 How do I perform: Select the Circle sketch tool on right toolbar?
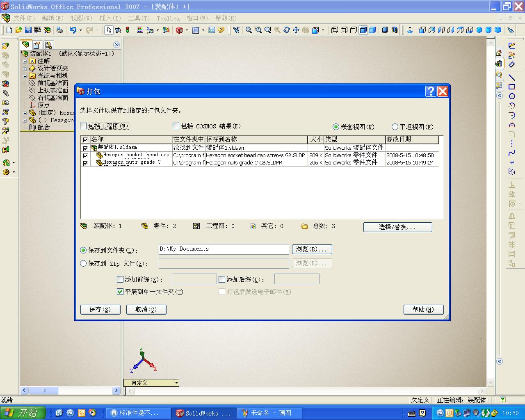(x=512, y=96)
